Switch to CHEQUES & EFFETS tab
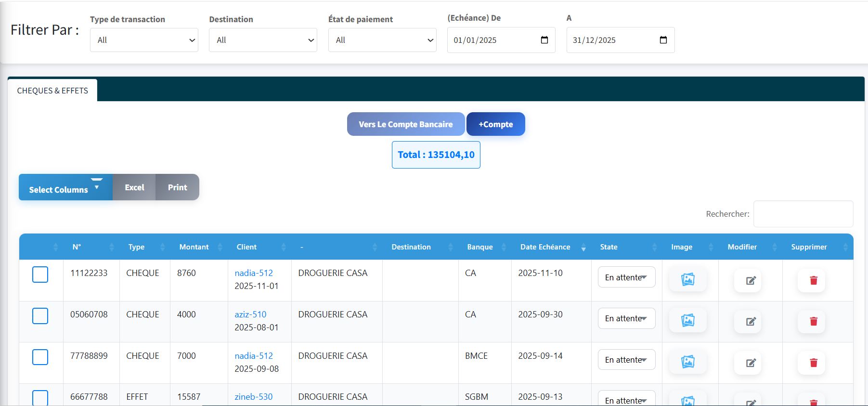 [52, 91]
